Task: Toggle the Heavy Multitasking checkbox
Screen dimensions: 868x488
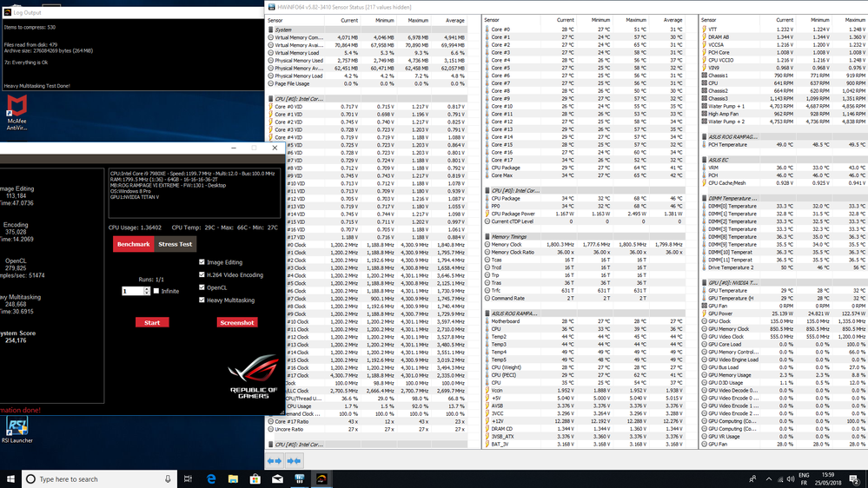Action: [x=202, y=300]
